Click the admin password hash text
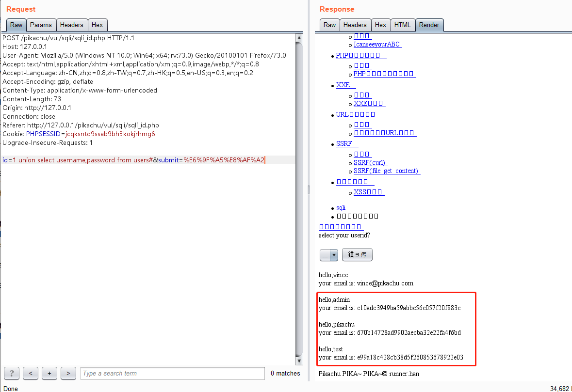 pos(409,308)
